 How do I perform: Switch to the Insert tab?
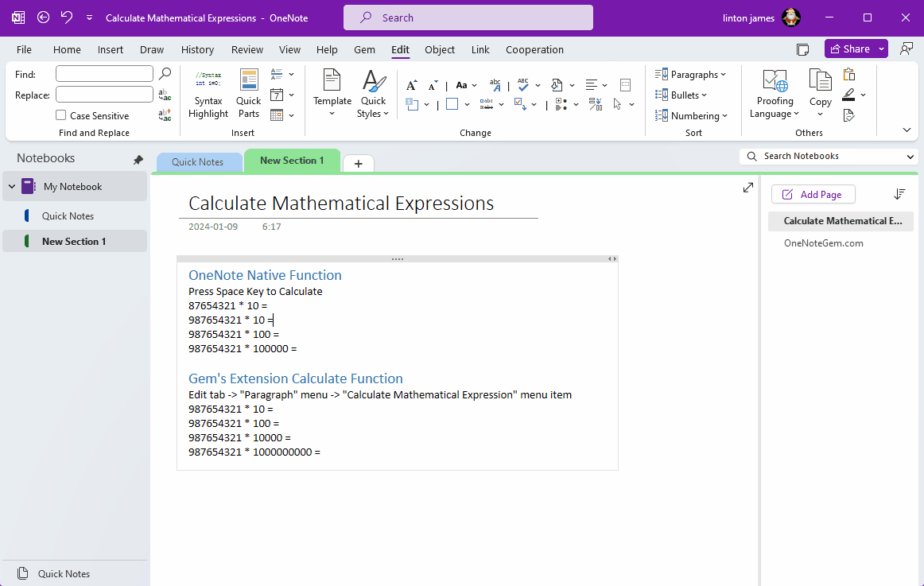pos(111,49)
